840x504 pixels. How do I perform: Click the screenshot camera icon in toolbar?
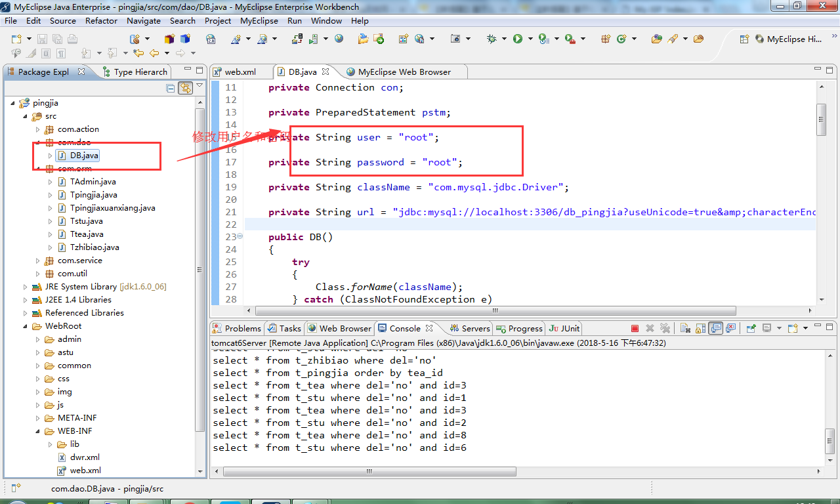(455, 39)
